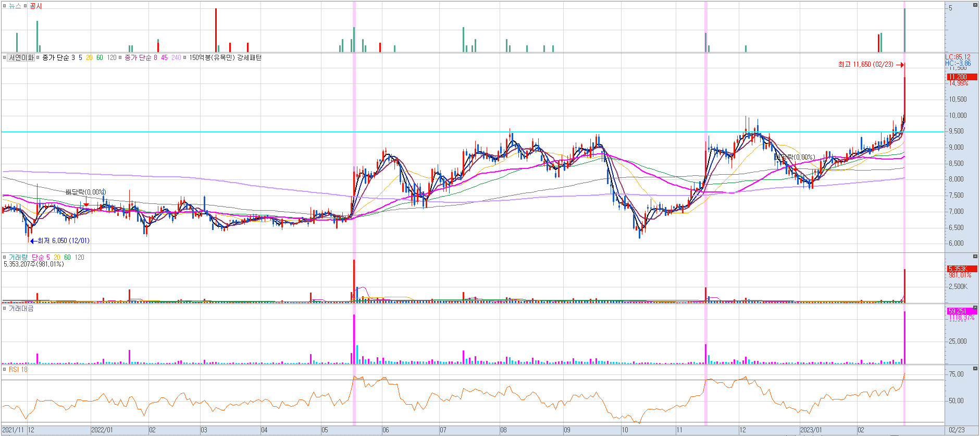Click the red 11,200 current price tag

(x=962, y=77)
